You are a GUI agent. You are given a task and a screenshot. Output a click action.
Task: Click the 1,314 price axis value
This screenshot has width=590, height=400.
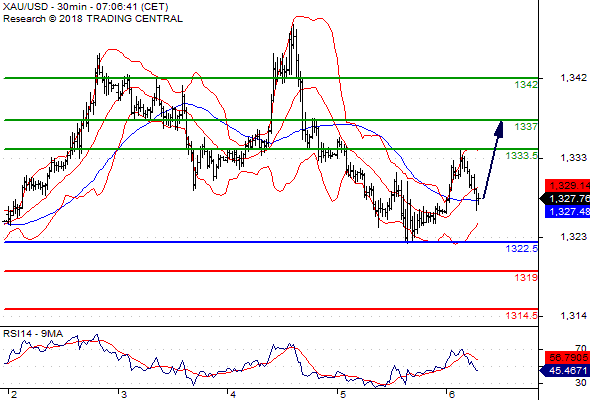tap(573, 315)
